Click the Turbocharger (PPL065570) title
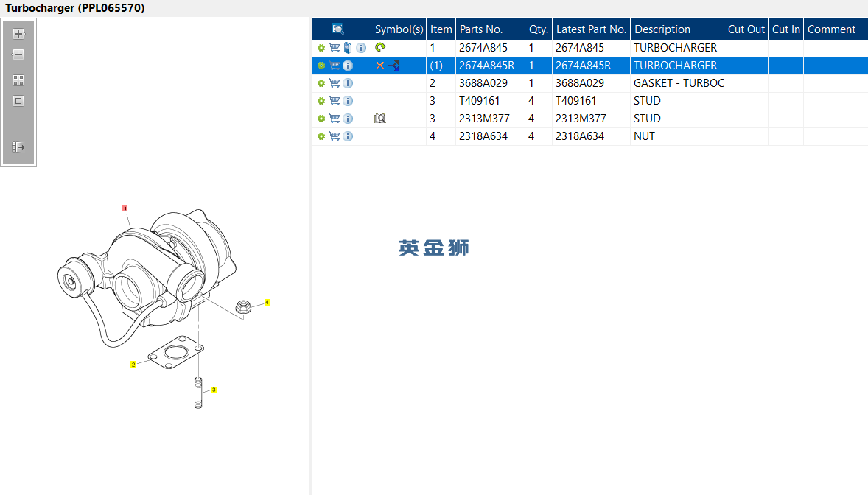The width and height of the screenshot is (868, 495). 74,8
